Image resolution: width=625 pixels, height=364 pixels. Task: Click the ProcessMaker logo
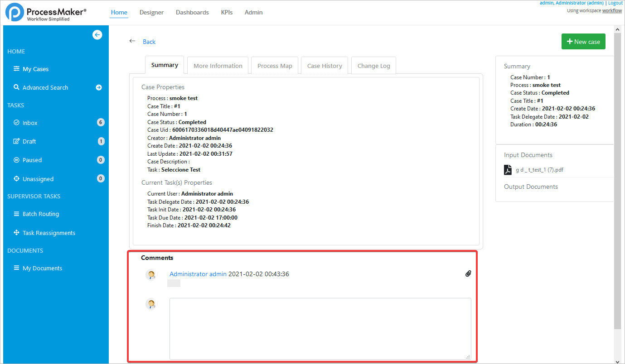tap(45, 13)
